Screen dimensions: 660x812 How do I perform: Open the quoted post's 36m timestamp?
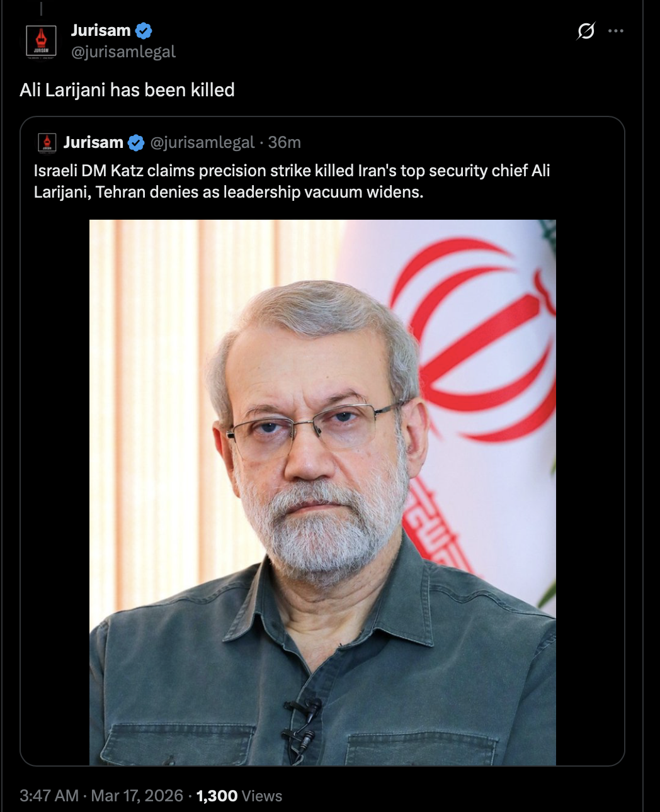(x=285, y=143)
